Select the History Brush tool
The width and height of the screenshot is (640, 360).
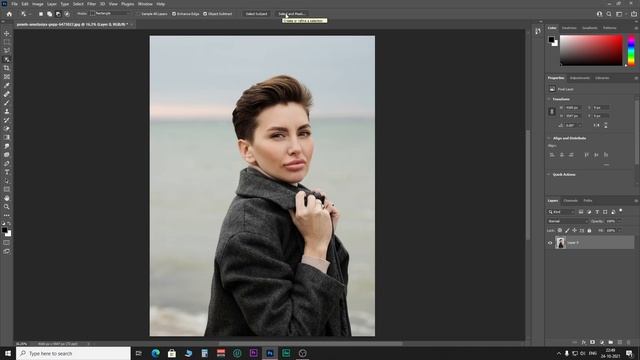pos(7,120)
